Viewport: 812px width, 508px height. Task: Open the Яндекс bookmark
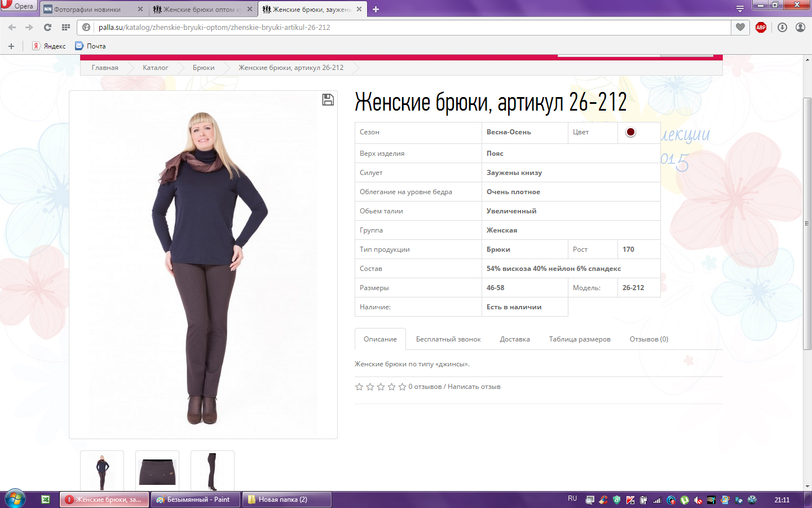coord(48,46)
